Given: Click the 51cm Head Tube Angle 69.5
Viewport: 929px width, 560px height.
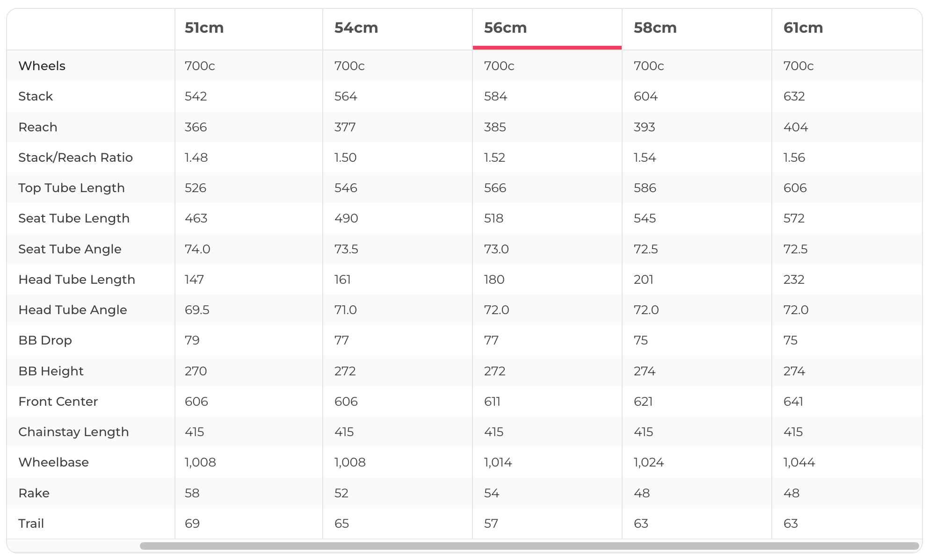Looking at the screenshot, I should (x=197, y=310).
